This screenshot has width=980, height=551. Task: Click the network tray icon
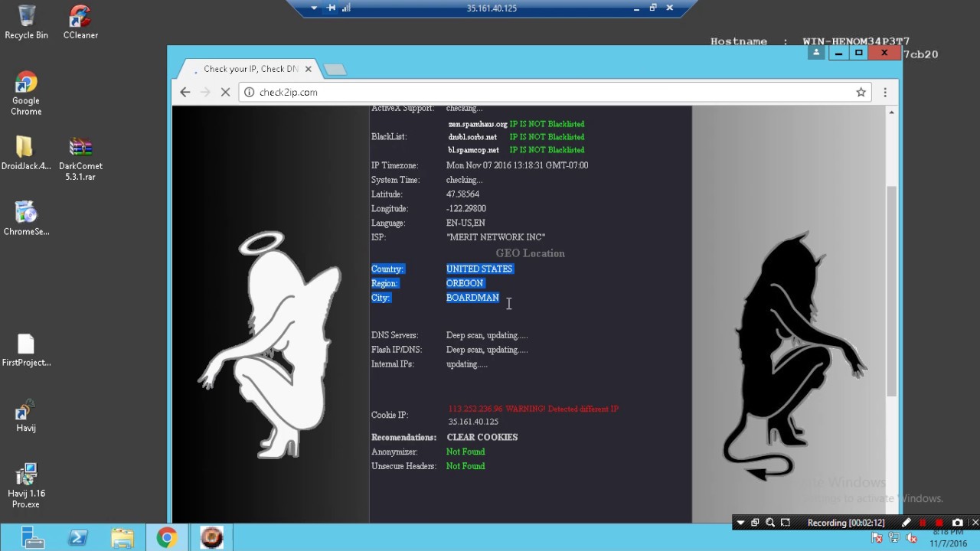pyautogui.click(x=894, y=538)
